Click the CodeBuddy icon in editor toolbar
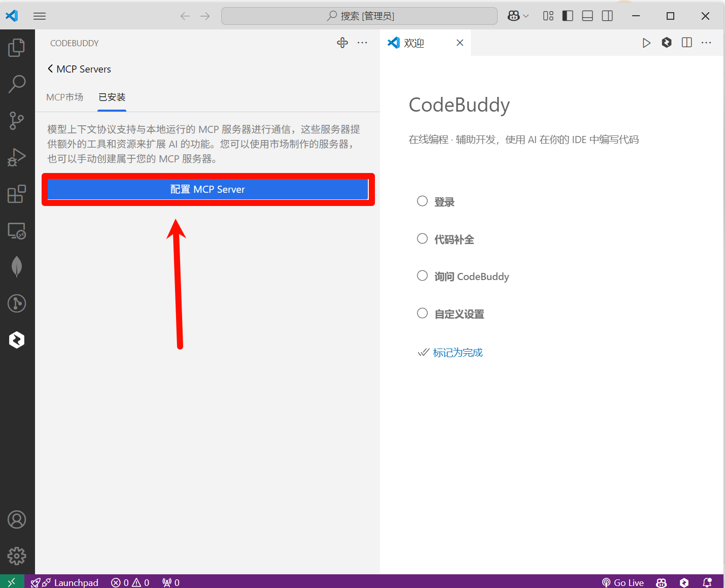725x588 pixels. 667,43
